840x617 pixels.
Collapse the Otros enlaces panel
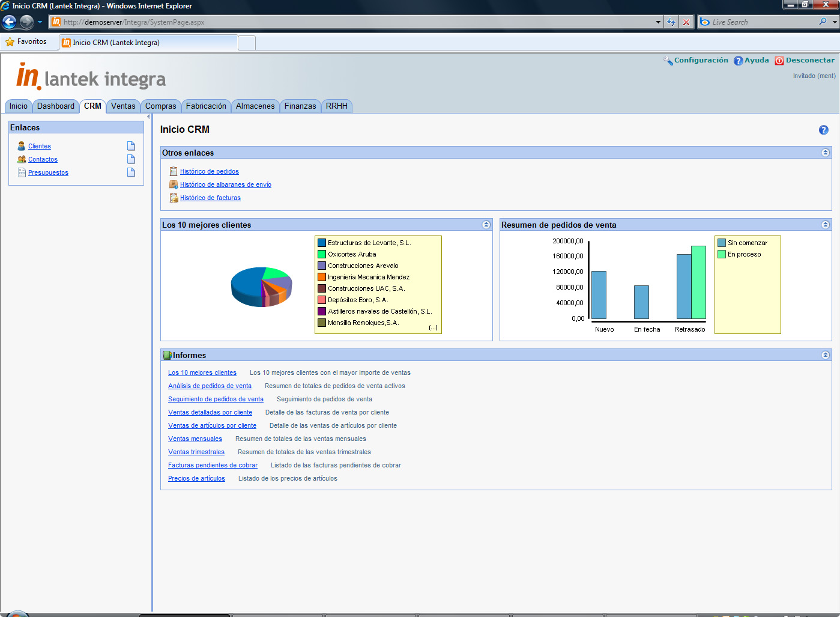[x=825, y=153]
